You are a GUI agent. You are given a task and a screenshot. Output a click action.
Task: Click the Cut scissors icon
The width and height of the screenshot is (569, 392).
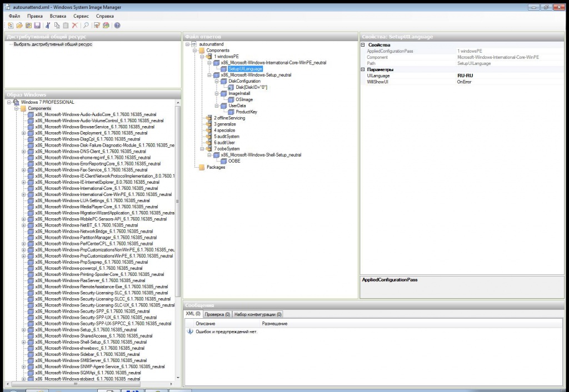(x=48, y=26)
